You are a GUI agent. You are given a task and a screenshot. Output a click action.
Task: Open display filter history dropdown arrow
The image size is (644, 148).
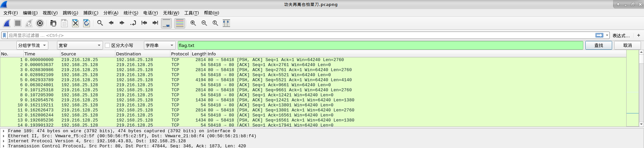pyautogui.click(x=607, y=35)
